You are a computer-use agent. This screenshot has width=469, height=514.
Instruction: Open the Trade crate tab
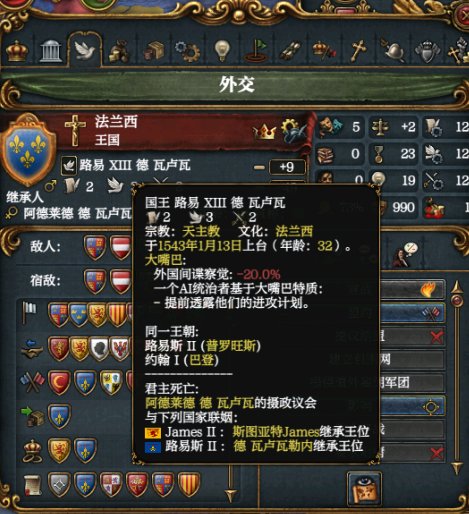click(154, 51)
